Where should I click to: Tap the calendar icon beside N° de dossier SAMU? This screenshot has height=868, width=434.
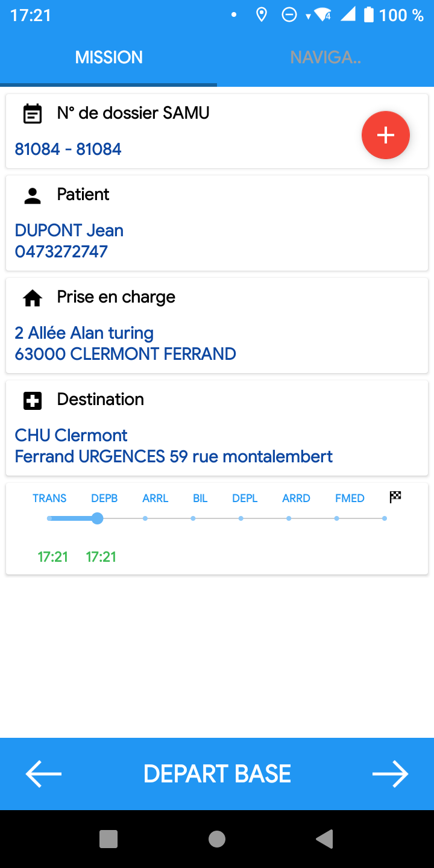pyautogui.click(x=33, y=113)
